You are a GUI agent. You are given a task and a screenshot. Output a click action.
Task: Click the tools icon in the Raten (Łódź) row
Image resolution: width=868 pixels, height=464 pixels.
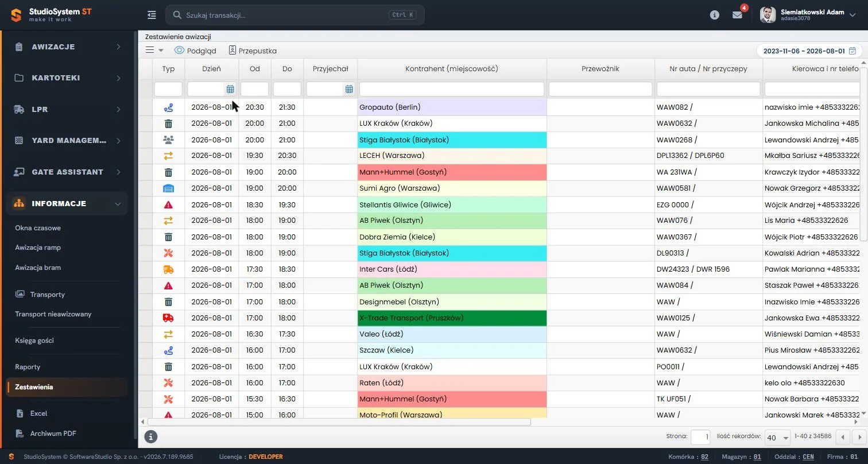pyautogui.click(x=168, y=382)
